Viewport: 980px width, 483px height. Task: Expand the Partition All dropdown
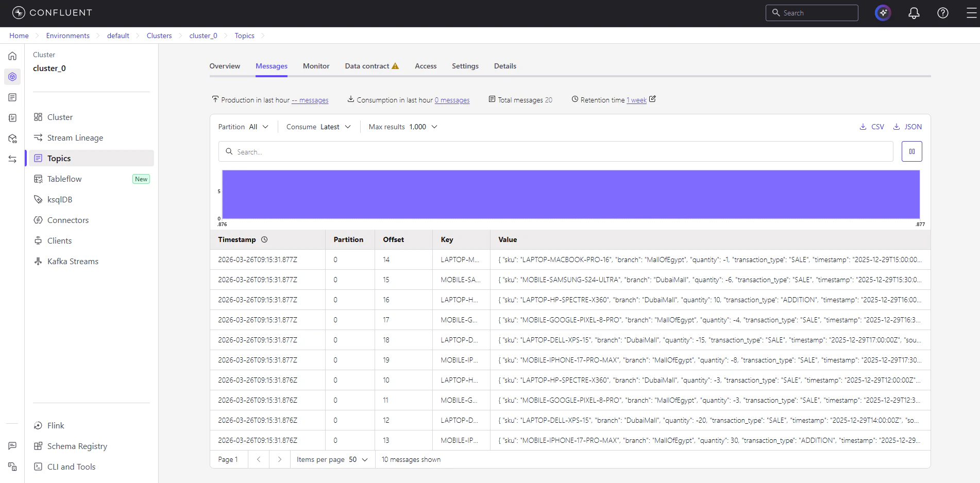tap(243, 127)
